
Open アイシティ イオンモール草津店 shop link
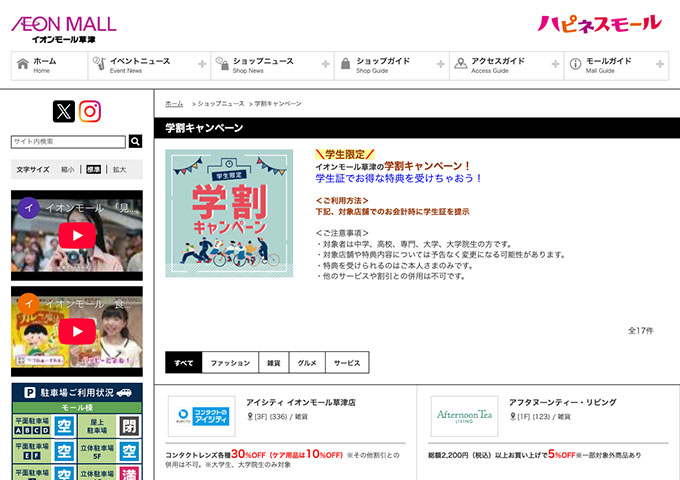point(301,402)
